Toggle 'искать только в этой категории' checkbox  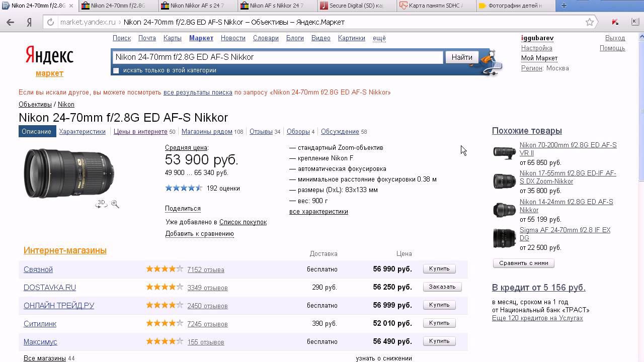coord(116,70)
